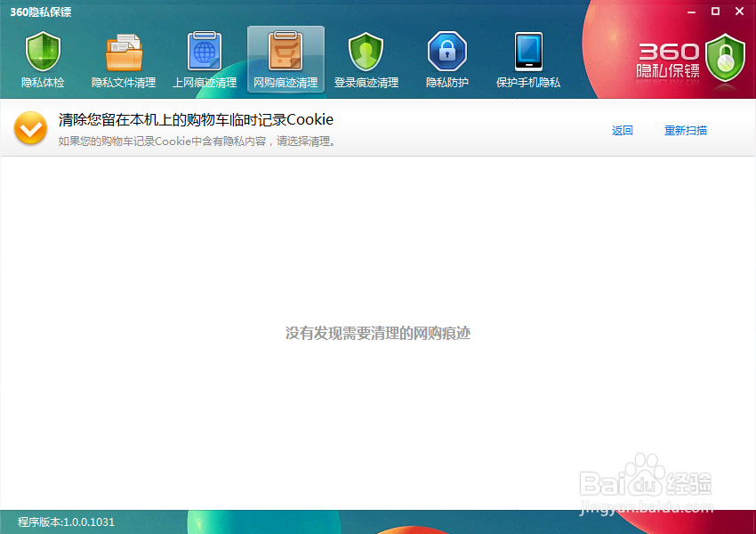Click 重新扫描 link
Image resolution: width=756 pixels, height=534 pixels.
click(x=686, y=130)
